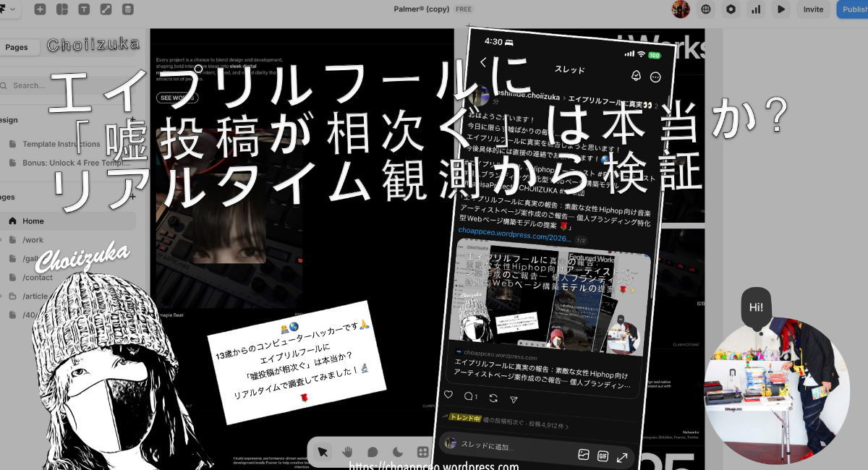Select the Hand pan tool in the bottom toolbar
The height and width of the screenshot is (470, 868).
348,452
